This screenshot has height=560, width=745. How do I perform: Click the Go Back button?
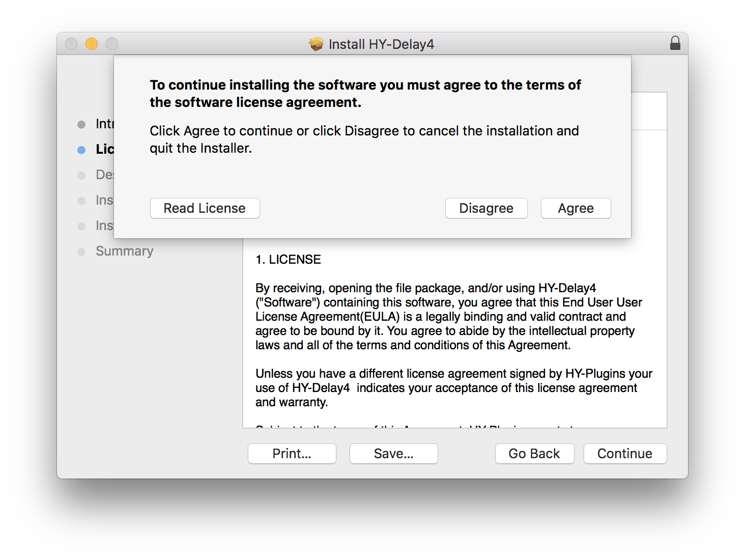pos(534,454)
